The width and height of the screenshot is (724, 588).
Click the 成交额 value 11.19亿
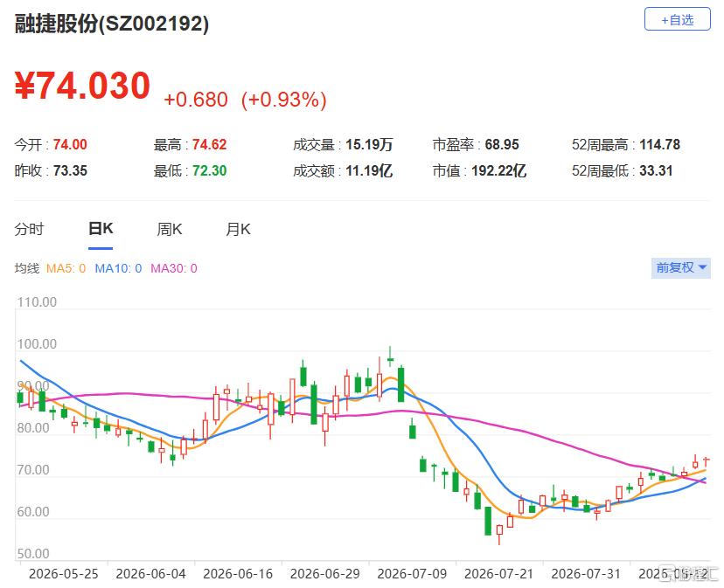click(369, 170)
